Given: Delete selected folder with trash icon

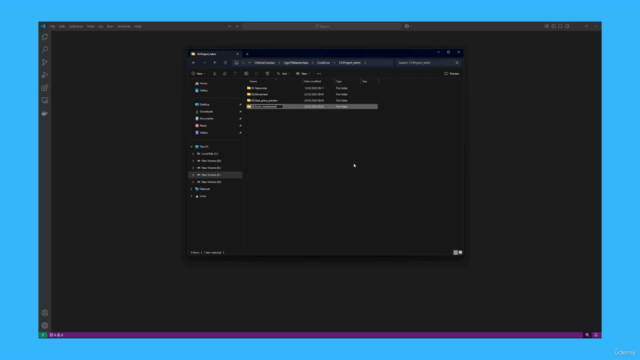Looking at the screenshot, I should click(x=267, y=74).
